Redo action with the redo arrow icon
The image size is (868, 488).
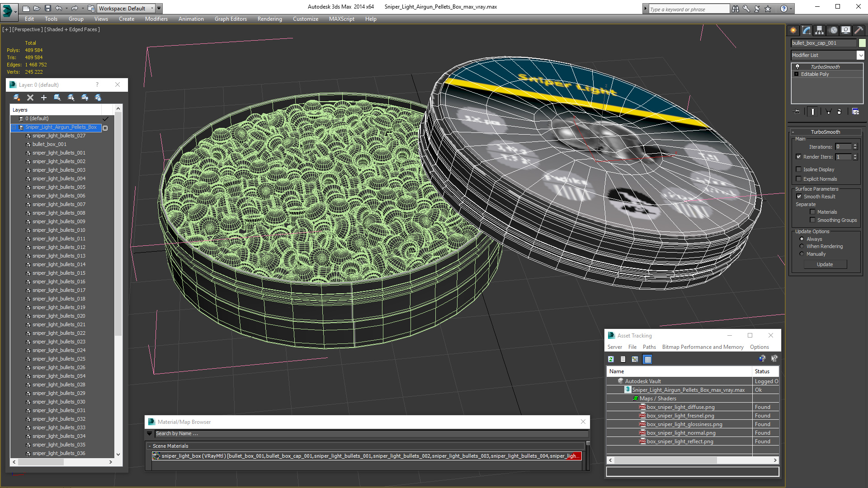point(75,8)
